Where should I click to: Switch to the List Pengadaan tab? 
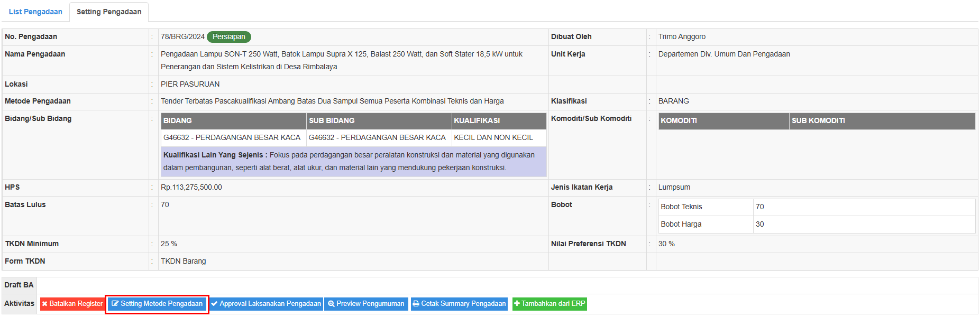click(x=35, y=12)
